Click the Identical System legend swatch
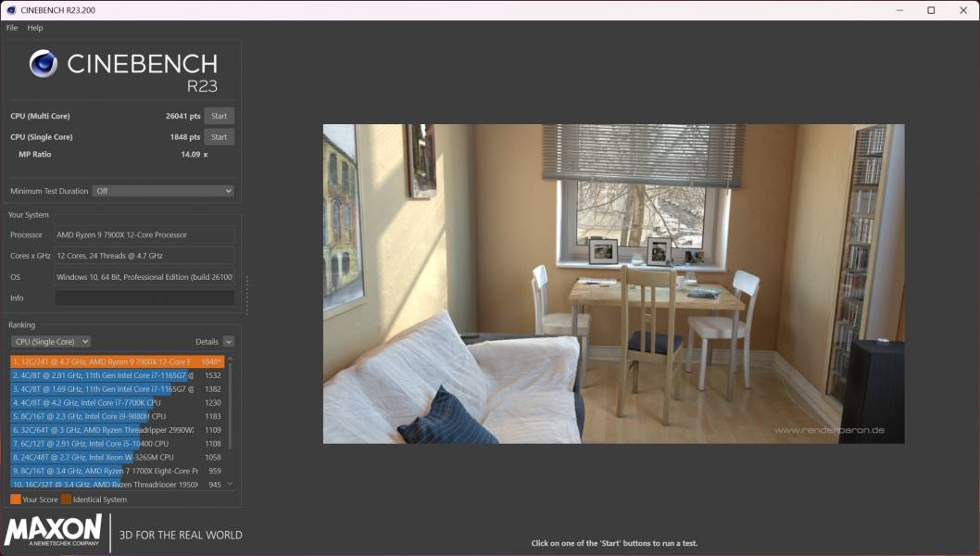Image resolution: width=980 pixels, height=556 pixels. (66, 499)
